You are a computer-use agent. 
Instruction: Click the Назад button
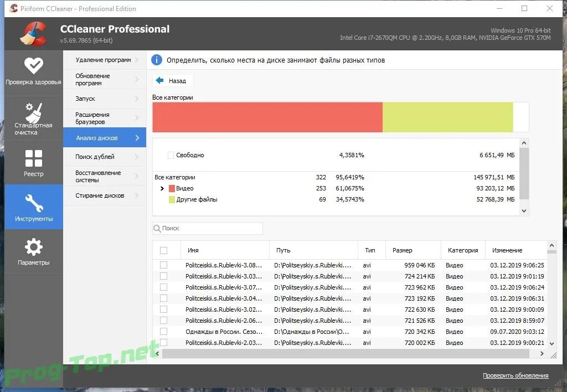172,80
